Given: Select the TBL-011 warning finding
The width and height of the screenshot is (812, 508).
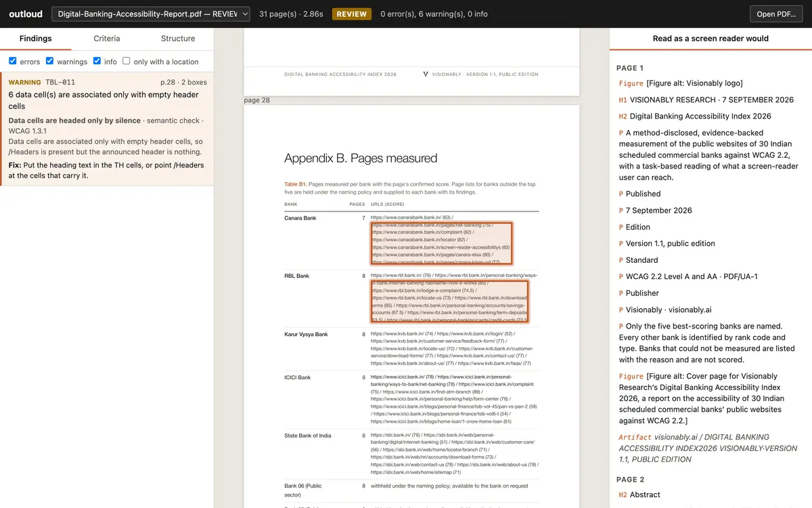Looking at the screenshot, I should [107, 129].
